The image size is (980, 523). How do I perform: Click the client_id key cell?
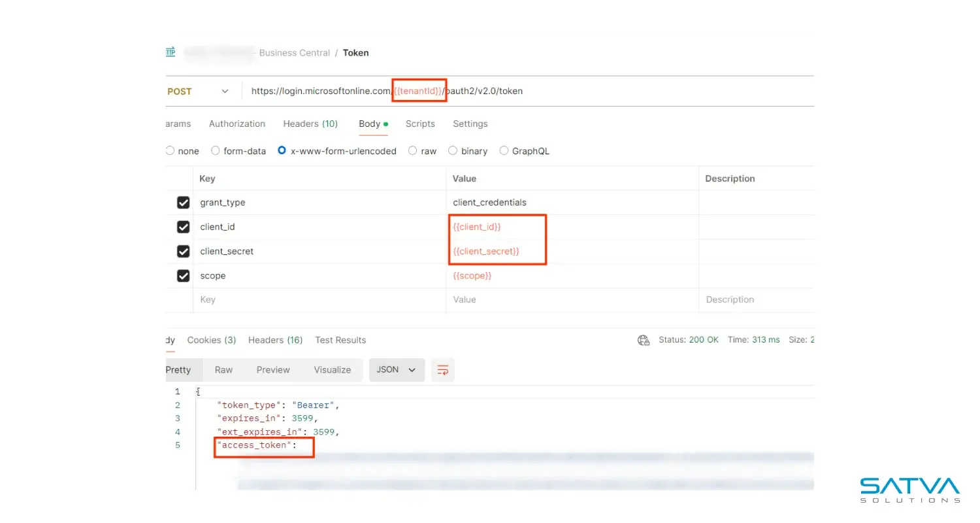pos(319,227)
